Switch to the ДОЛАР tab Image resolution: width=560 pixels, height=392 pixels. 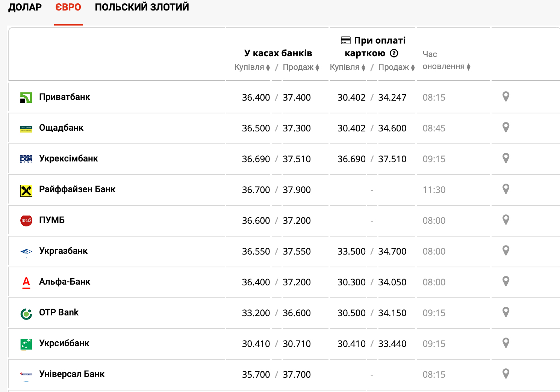(x=25, y=8)
